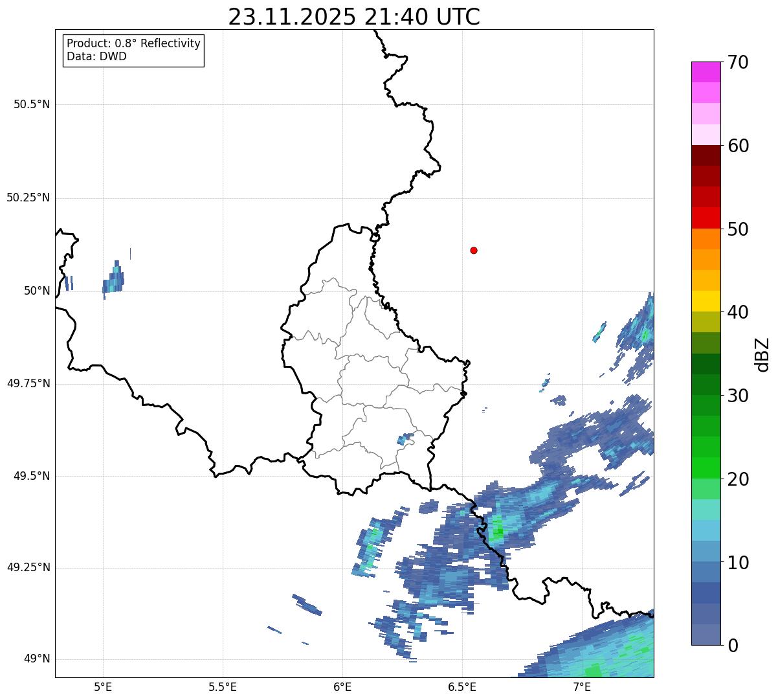Click the 50.5°N latitude label
778x700 pixels.
(32, 104)
